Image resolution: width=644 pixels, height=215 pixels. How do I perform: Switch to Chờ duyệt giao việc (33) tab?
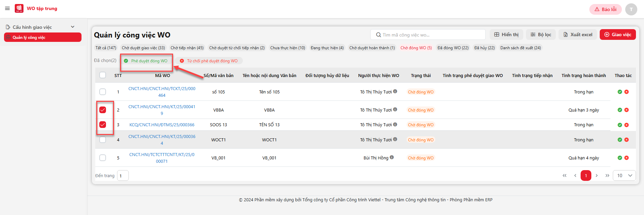tap(143, 48)
